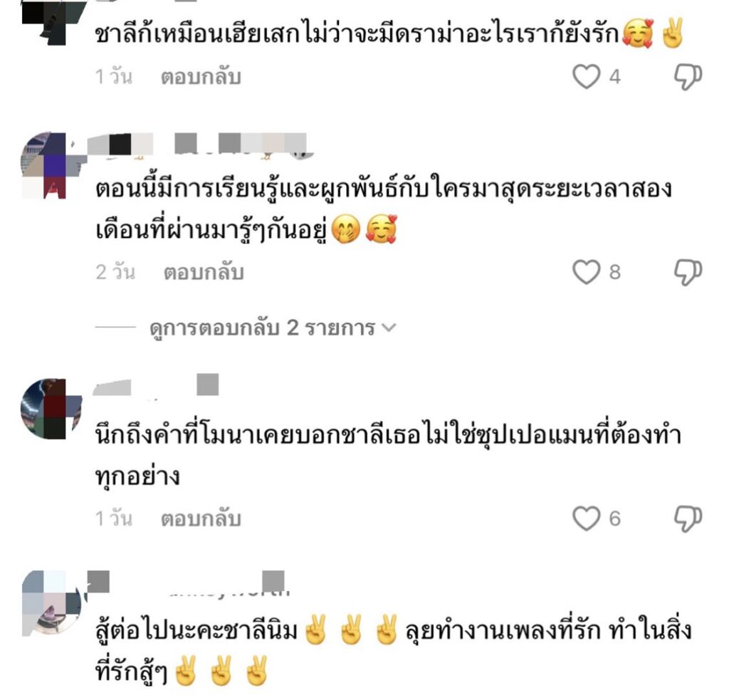Open the last commenter's avatar

click(51, 602)
